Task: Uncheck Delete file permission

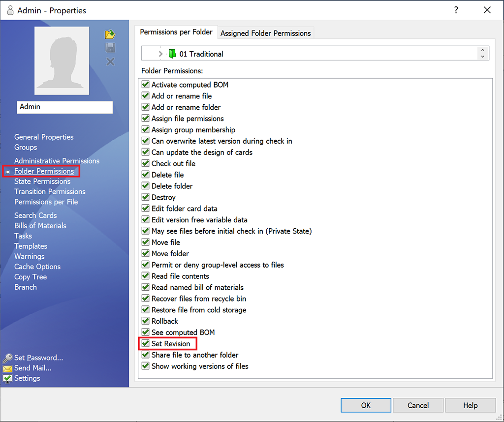Action: click(x=145, y=175)
